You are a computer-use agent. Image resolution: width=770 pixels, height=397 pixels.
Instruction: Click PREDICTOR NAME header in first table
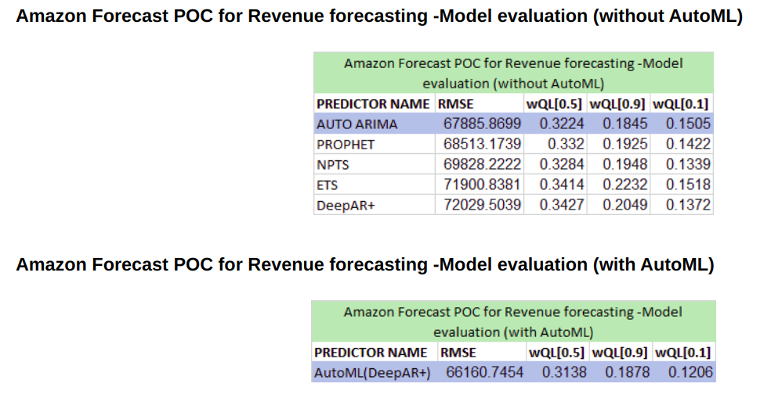click(x=373, y=104)
